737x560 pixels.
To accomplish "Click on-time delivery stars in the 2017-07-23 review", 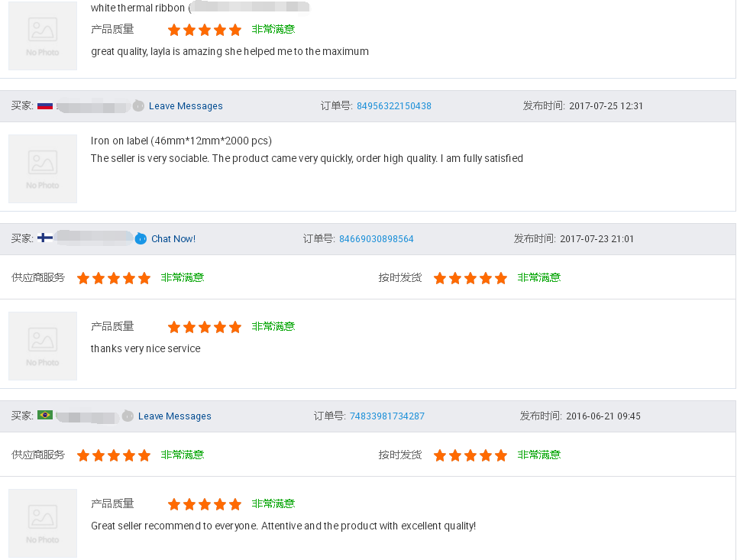I will [470, 278].
